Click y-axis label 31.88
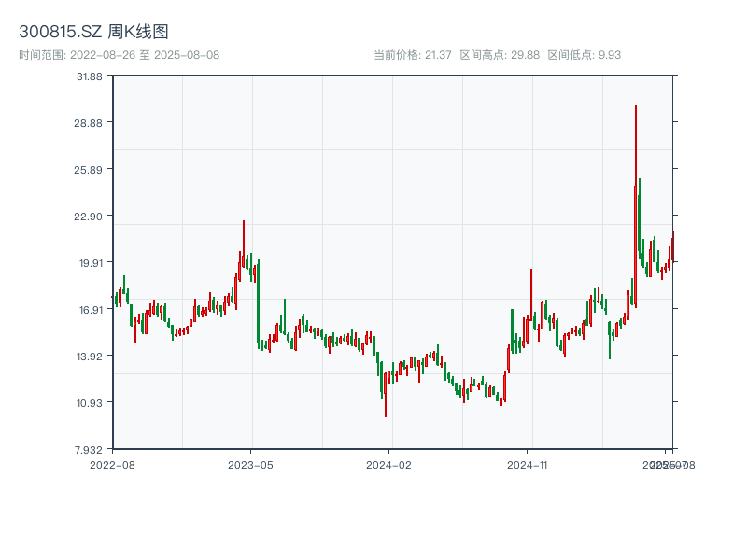This screenshot has height=560, width=747. 90,77
